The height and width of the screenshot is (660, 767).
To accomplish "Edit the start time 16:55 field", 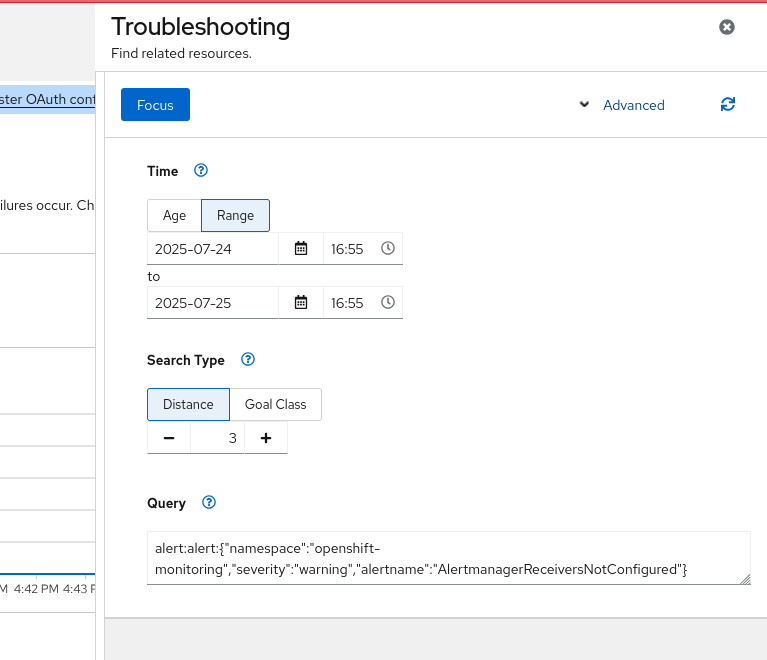I will [347, 249].
